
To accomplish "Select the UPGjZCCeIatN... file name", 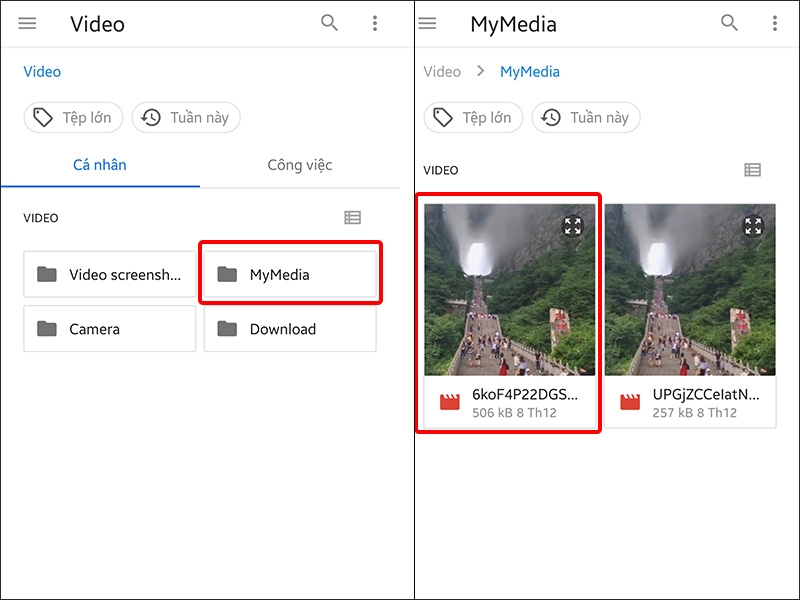I will pos(706,394).
